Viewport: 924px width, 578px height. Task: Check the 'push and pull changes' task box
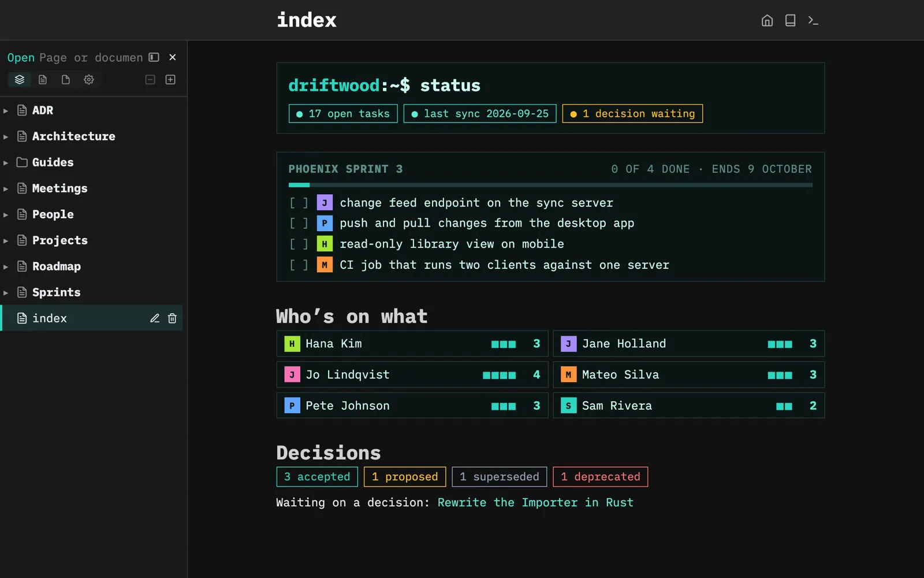[x=299, y=223]
